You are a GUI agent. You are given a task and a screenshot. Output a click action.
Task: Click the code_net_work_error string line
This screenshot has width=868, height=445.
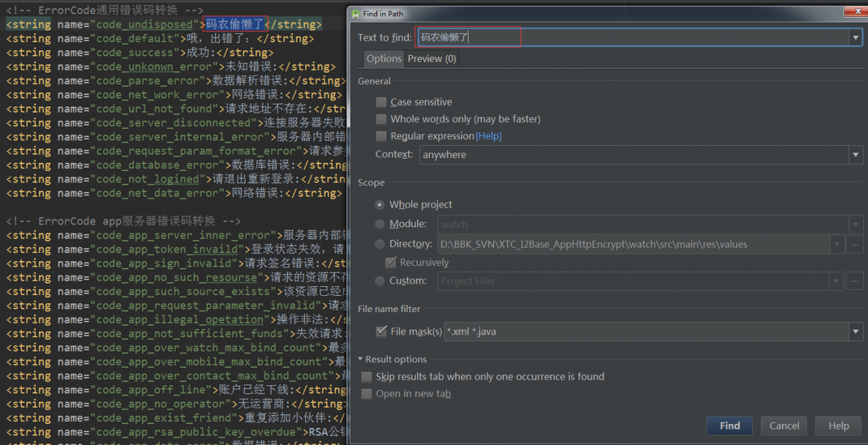click(x=175, y=95)
